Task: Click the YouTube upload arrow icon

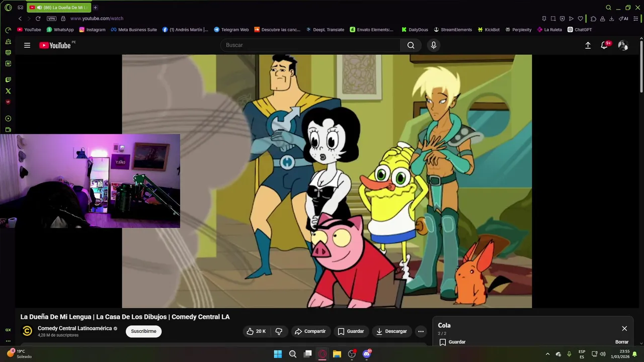Action: coord(588,45)
